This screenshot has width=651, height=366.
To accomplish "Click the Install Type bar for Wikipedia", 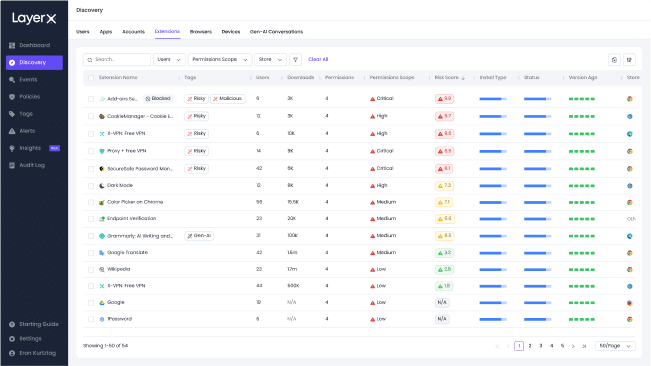I will click(493, 270).
